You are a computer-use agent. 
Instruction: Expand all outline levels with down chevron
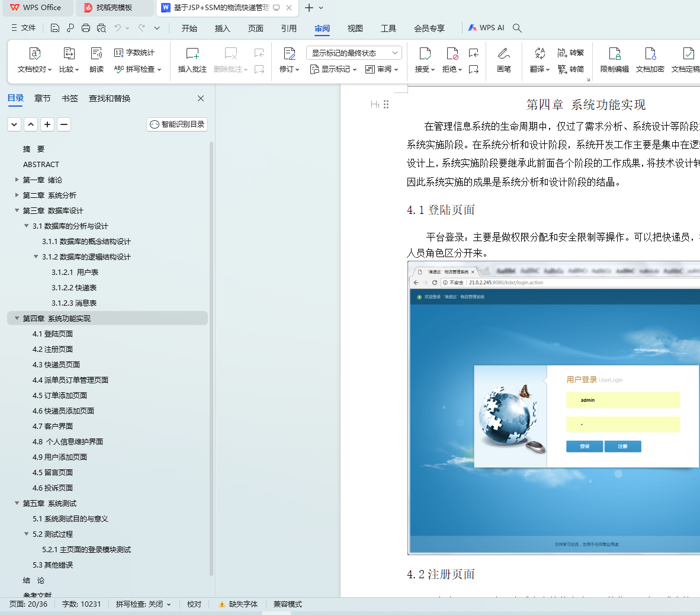click(x=14, y=124)
